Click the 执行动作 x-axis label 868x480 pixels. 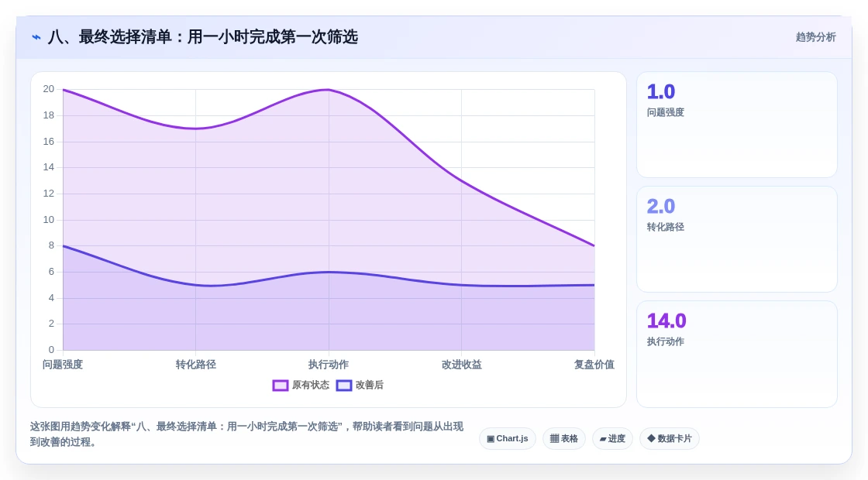[329, 365]
